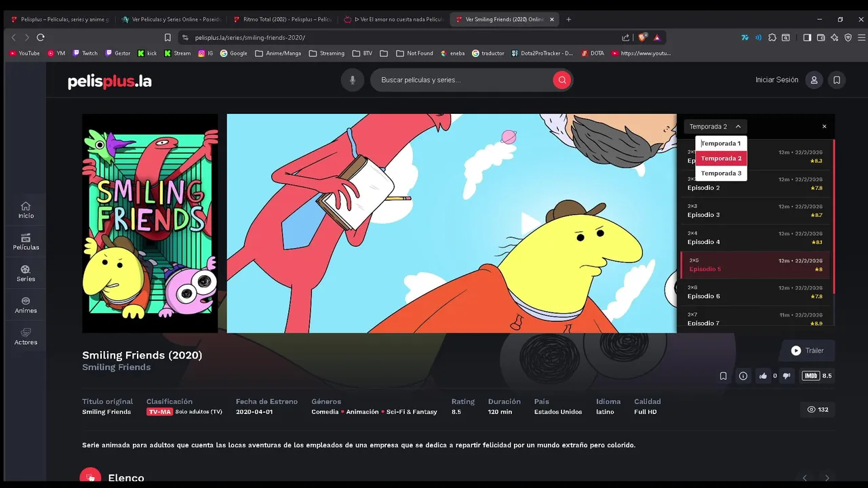Open the Leo AI sparkle icon
Viewport: 868px width, 488px height.
(834, 37)
